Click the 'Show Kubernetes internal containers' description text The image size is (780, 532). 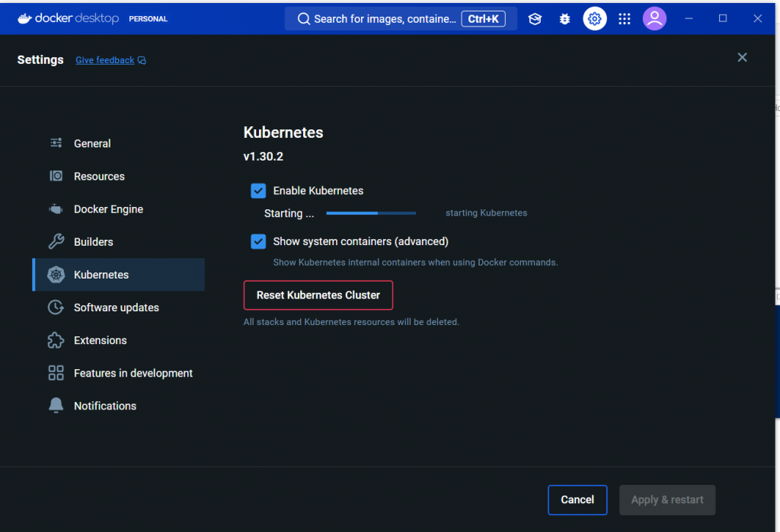coord(415,262)
